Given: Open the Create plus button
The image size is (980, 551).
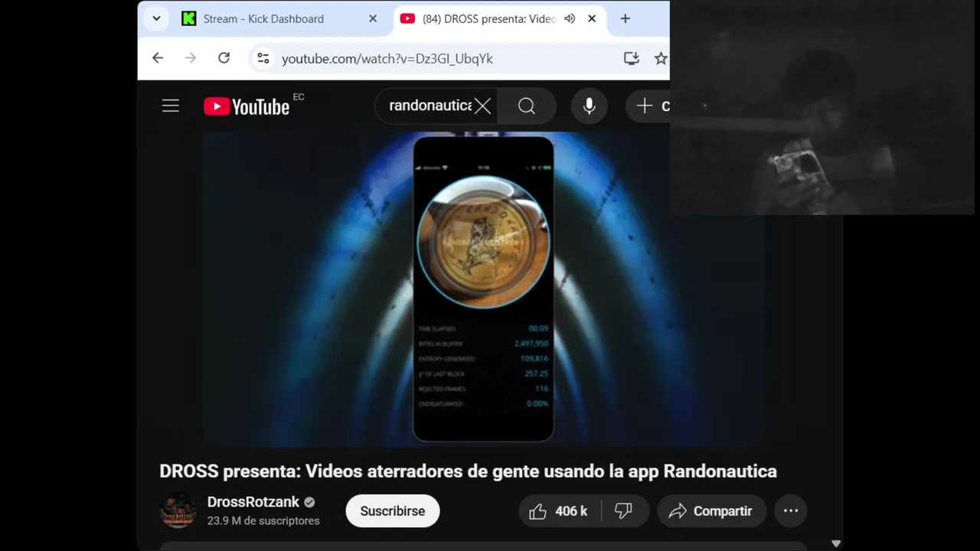Looking at the screenshot, I should point(649,106).
